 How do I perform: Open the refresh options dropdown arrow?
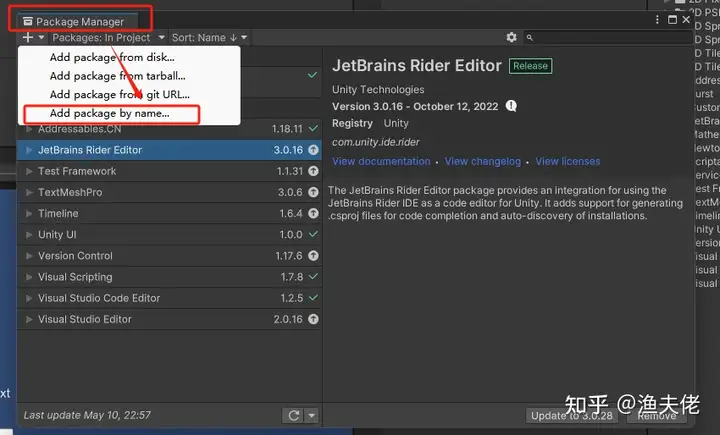click(x=312, y=415)
